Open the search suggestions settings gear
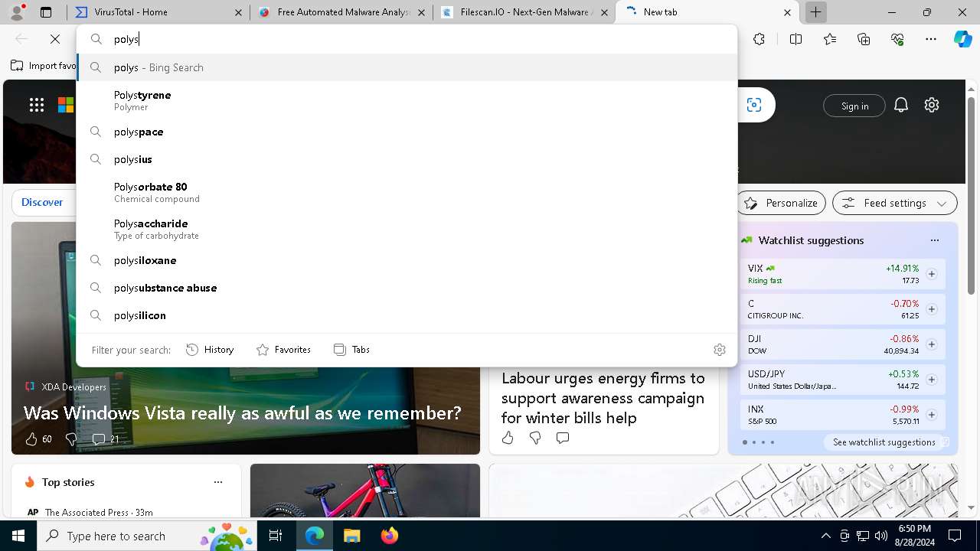Screen dimensions: 980x551 720,350
